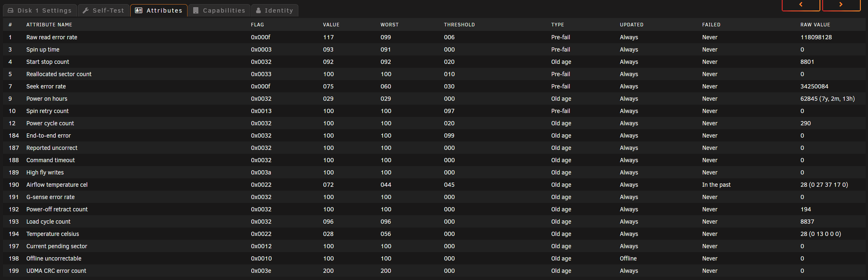Click the Airflow temperature cel row
The height and width of the screenshot is (280, 868).
pyautogui.click(x=57, y=185)
